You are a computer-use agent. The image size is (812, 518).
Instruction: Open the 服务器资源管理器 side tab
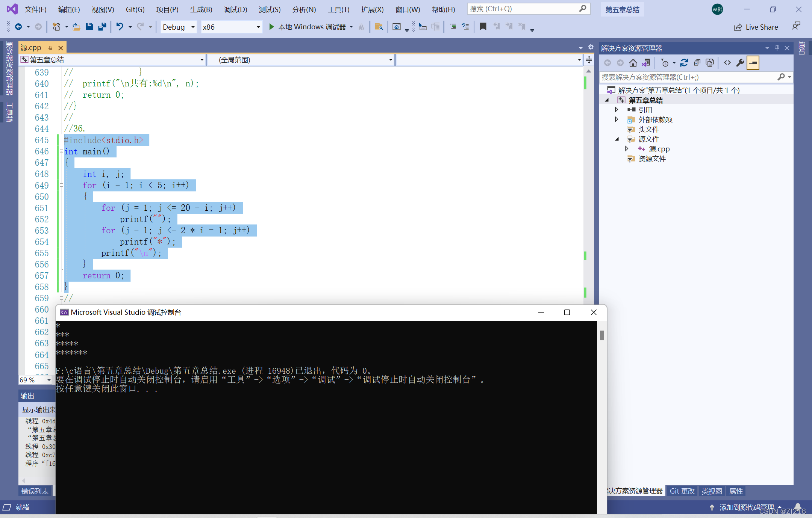(x=9, y=68)
